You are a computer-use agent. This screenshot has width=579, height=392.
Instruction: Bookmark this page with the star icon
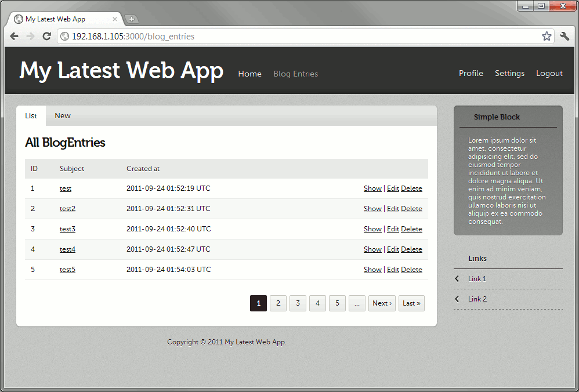pos(547,36)
